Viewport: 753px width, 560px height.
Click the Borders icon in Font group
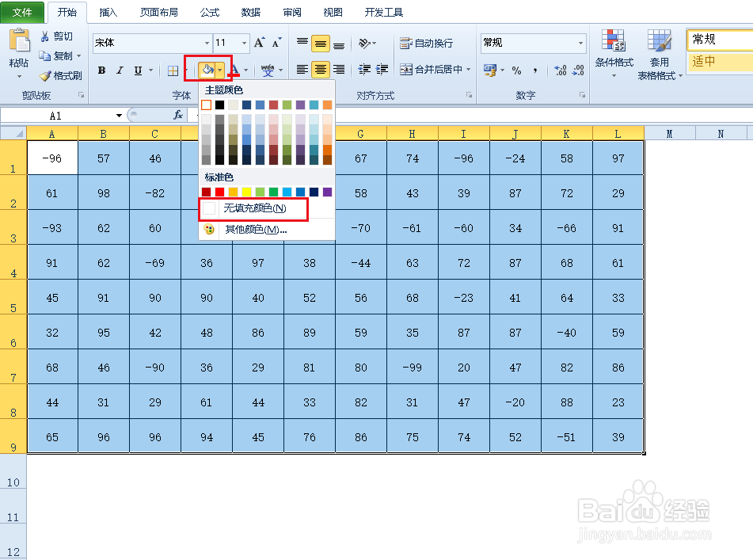click(x=173, y=70)
